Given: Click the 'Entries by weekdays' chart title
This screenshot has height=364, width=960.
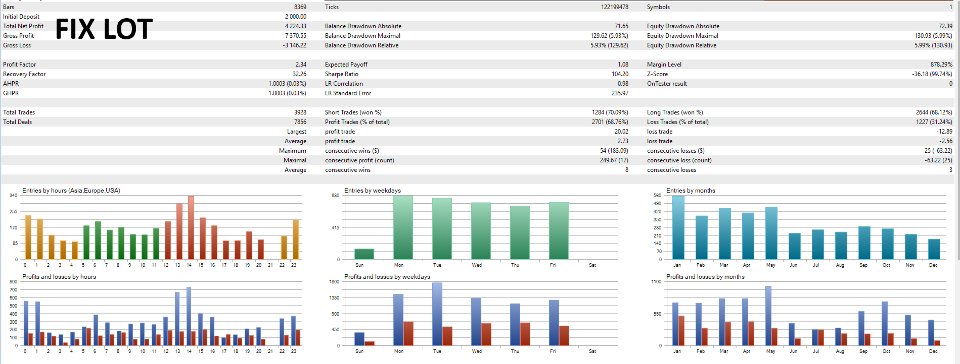Looking at the screenshot, I should tap(373, 191).
